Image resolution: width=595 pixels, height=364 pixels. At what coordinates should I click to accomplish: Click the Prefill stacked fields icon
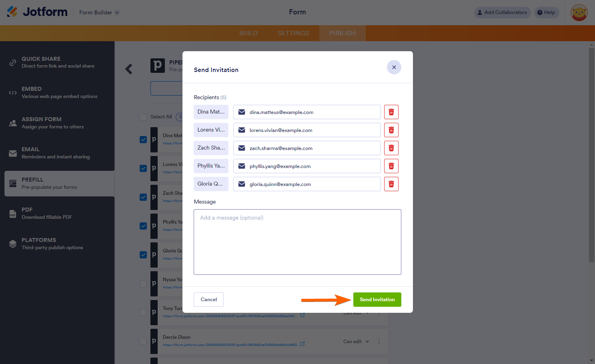coord(13,184)
